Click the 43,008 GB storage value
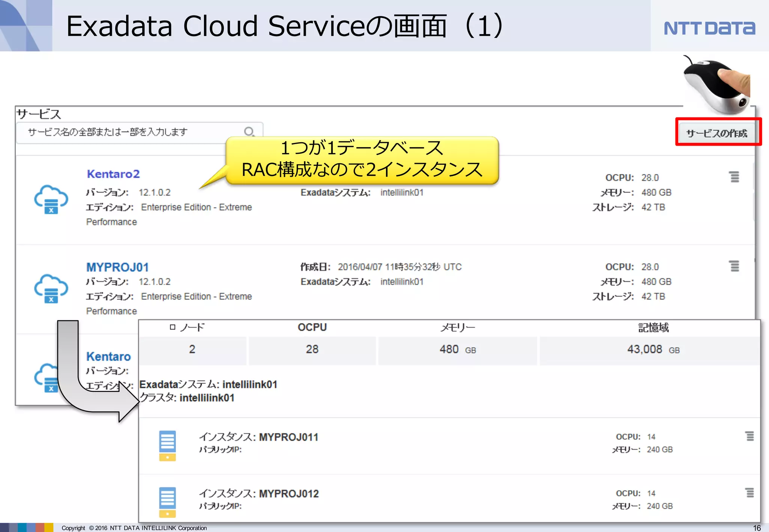The width and height of the screenshot is (769, 532). (653, 350)
